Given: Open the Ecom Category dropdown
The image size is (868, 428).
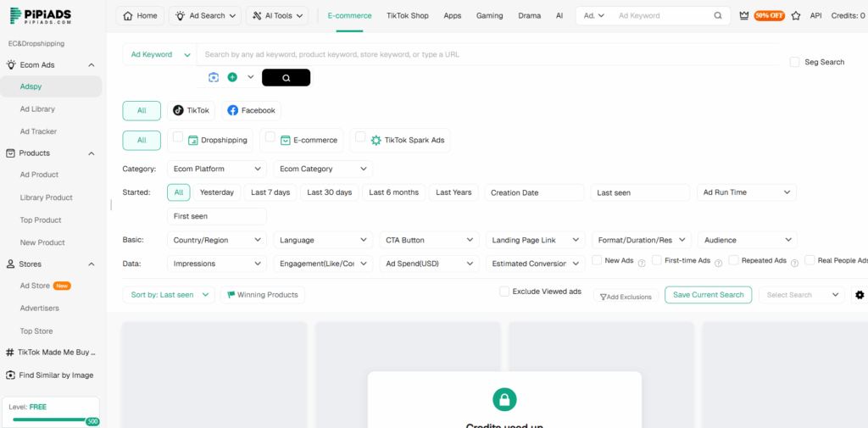Looking at the screenshot, I should tap(323, 169).
